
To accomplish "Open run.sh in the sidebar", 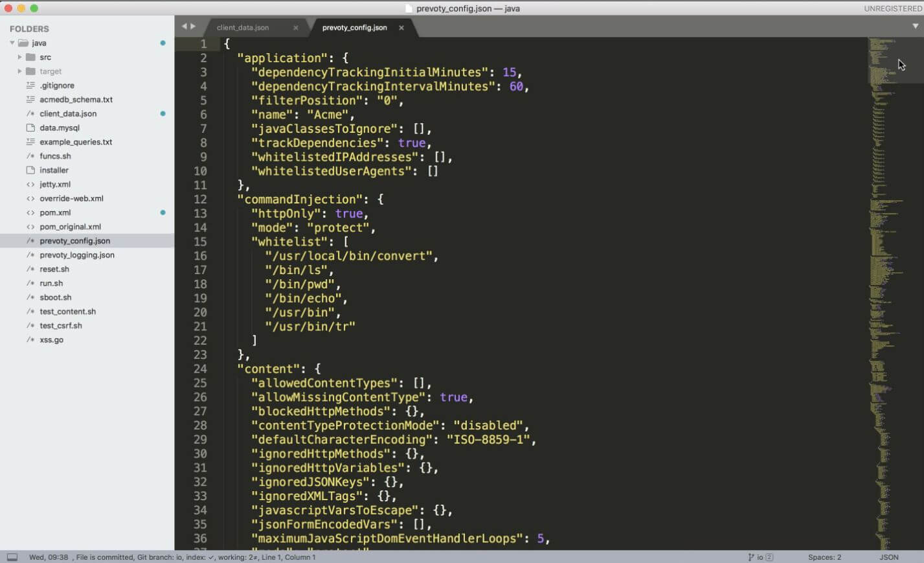I will (x=51, y=283).
